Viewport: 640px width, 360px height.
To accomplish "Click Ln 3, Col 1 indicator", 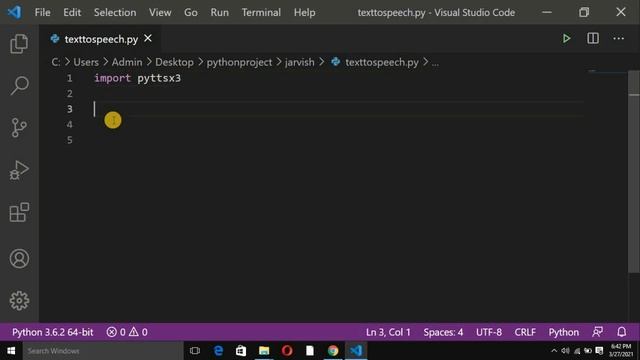I will tap(388, 332).
